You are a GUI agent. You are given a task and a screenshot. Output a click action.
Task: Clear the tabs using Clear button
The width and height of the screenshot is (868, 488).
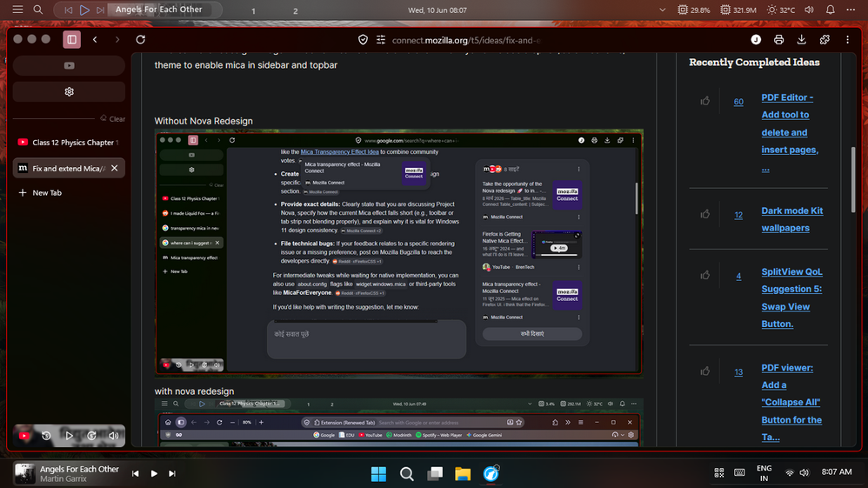point(112,118)
